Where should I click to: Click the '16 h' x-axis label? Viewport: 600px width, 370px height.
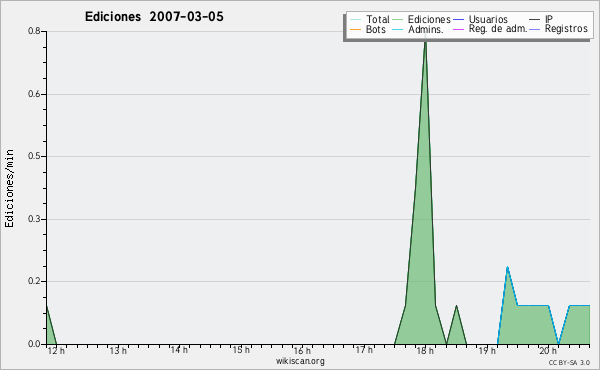pos(302,351)
